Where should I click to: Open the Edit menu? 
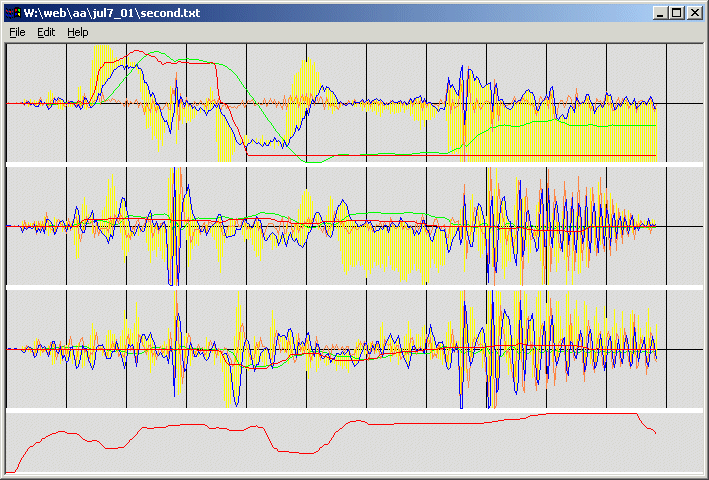coord(46,32)
